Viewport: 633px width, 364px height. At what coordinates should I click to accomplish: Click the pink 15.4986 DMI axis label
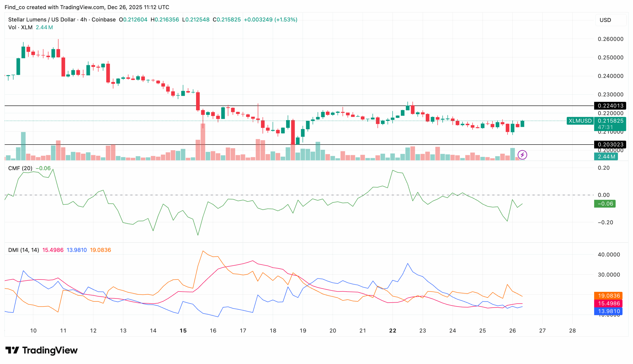pos(608,303)
